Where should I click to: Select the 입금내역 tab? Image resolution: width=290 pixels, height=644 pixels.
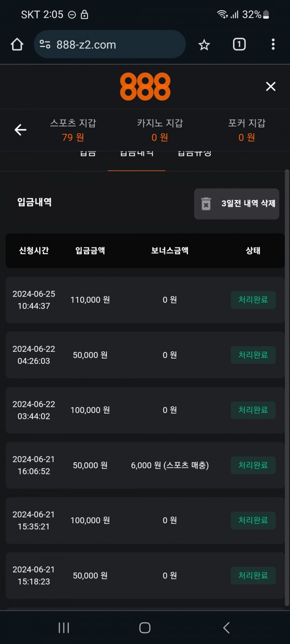tap(136, 155)
